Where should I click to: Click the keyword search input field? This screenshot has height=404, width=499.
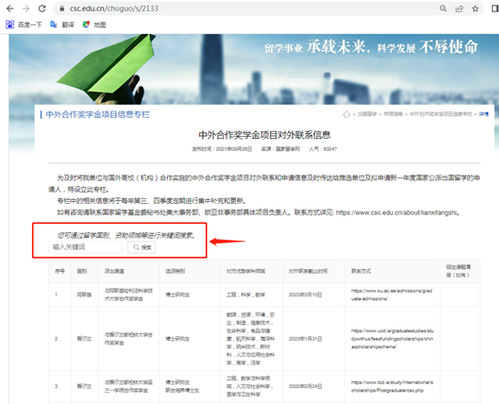[x=85, y=247]
